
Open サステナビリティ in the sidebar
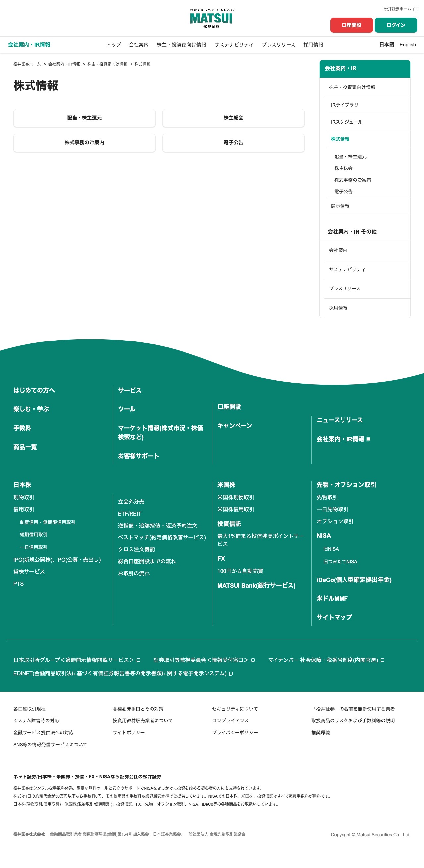[367, 270]
